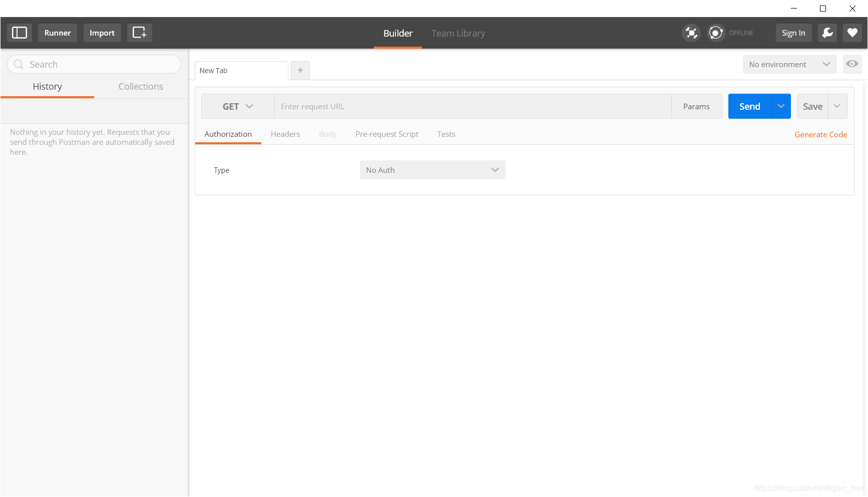Click the sync status circle icon
This screenshot has width=868, height=497.
716,33
